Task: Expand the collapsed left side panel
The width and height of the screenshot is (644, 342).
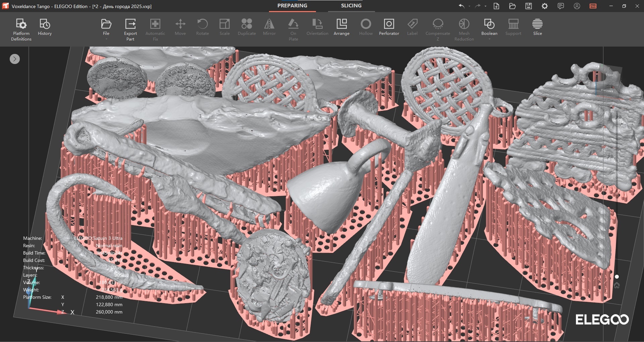Action: [x=15, y=59]
